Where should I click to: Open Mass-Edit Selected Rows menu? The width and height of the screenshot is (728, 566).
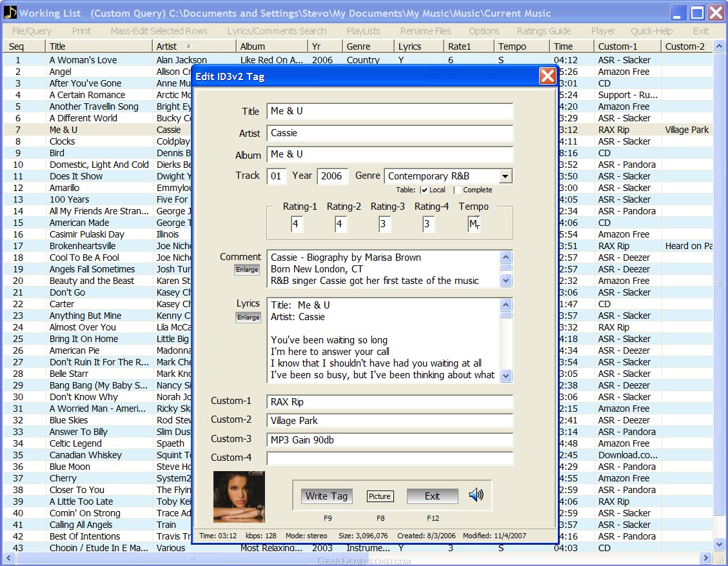[x=159, y=31]
